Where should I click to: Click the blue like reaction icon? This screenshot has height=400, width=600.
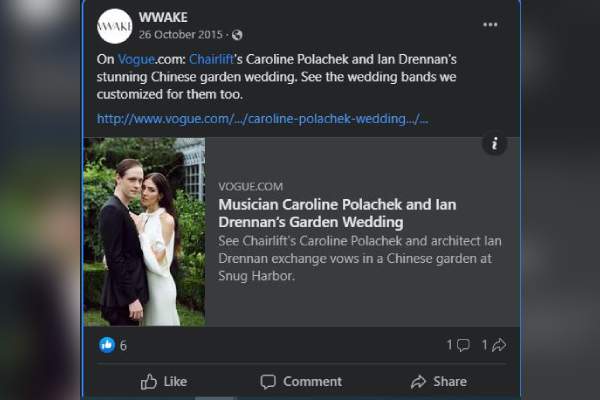(107, 345)
